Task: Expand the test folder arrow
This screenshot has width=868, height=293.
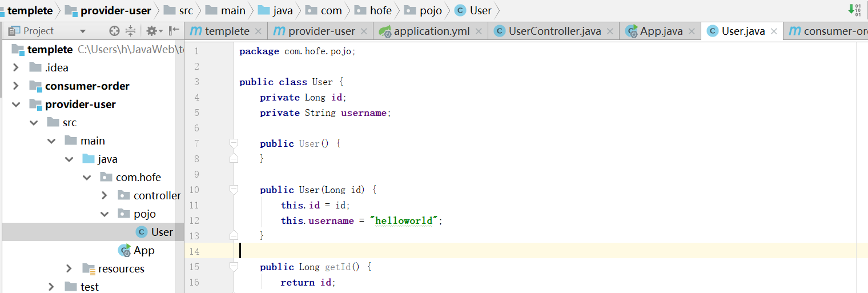Action: pos(51,287)
